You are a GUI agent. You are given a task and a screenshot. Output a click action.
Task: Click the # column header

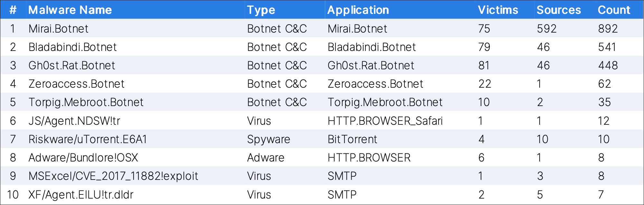(13, 10)
